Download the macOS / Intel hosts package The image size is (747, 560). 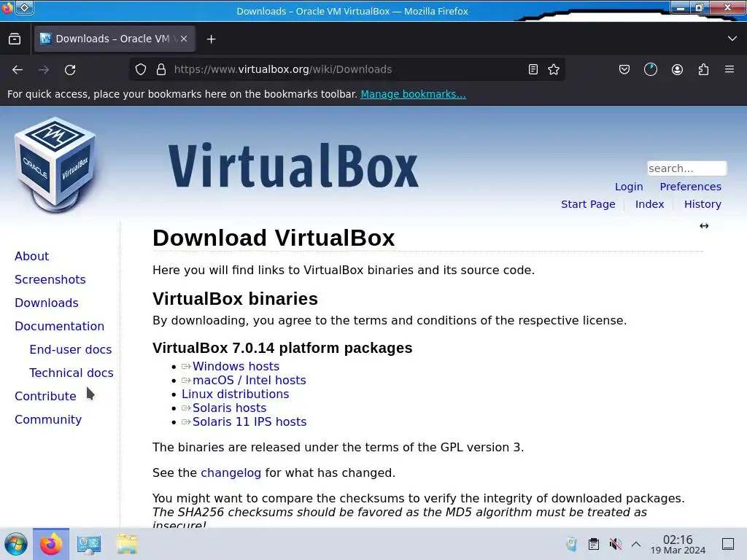(249, 380)
